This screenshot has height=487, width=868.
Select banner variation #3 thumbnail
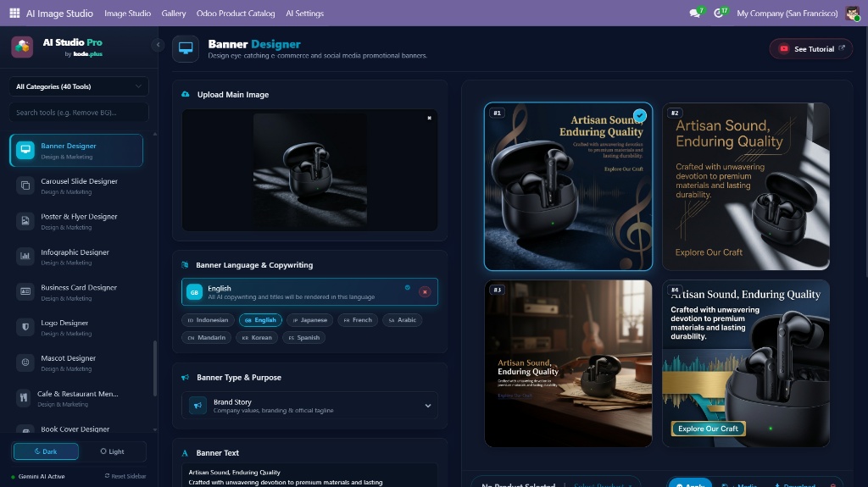tap(568, 363)
